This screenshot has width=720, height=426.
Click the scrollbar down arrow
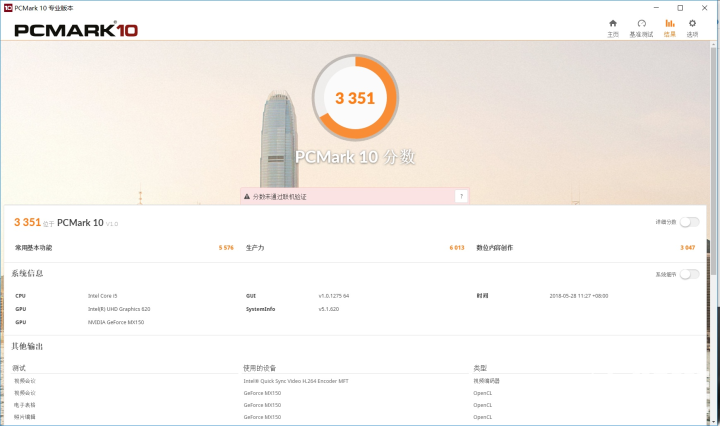tap(714, 421)
